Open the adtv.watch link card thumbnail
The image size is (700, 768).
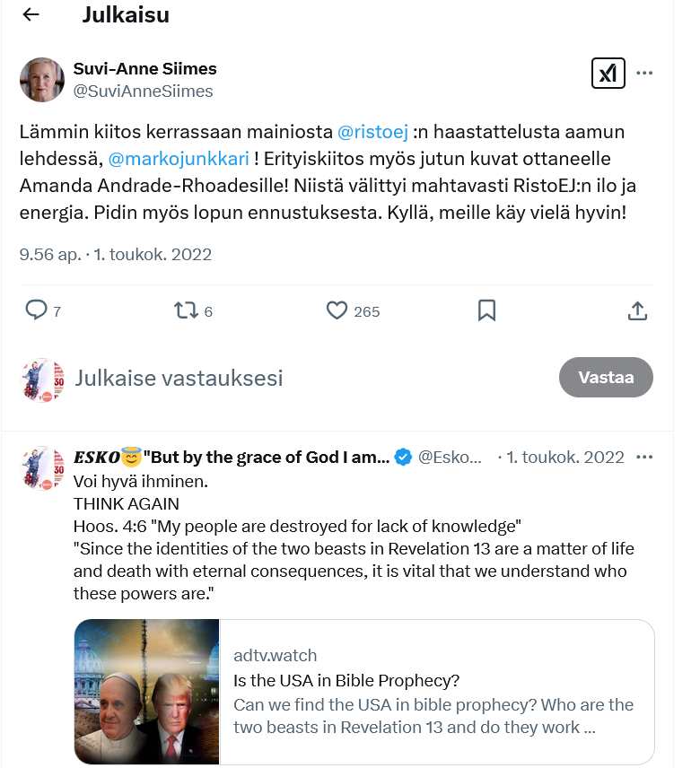(x=147, y=691)
